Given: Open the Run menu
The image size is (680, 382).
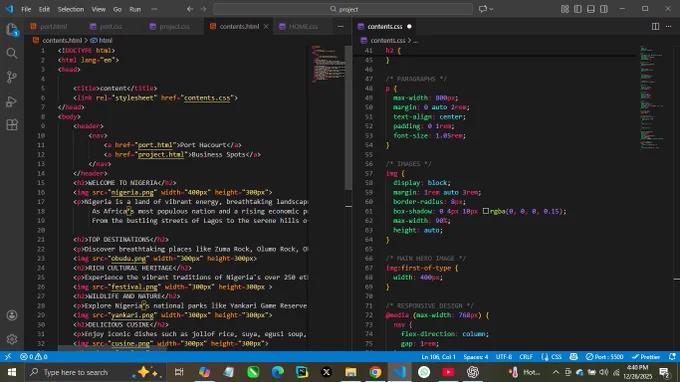Looking at the screenshot, I should click(x=135, y=9).
